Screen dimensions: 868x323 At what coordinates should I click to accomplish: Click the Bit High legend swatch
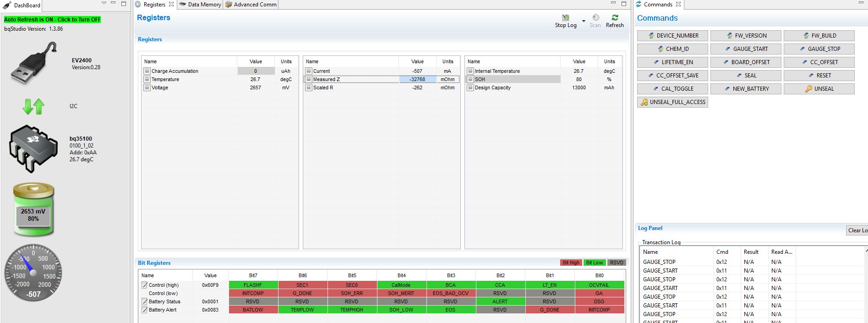point(571,263)
